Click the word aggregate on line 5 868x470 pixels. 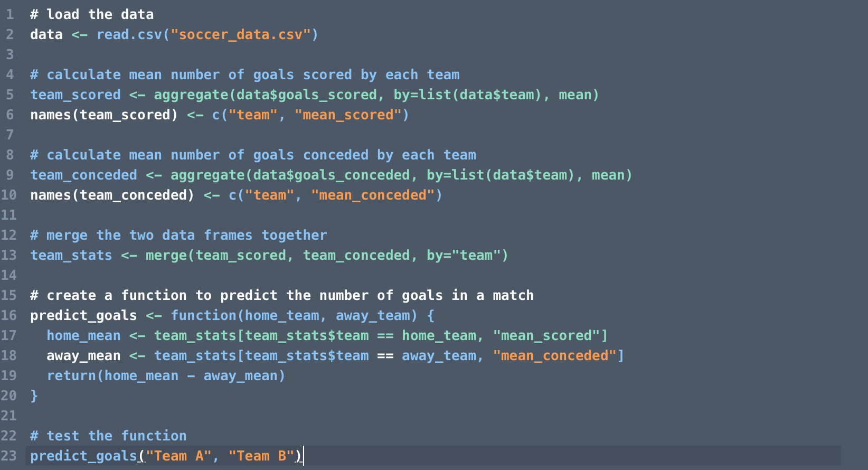click(x=191, y=95)
